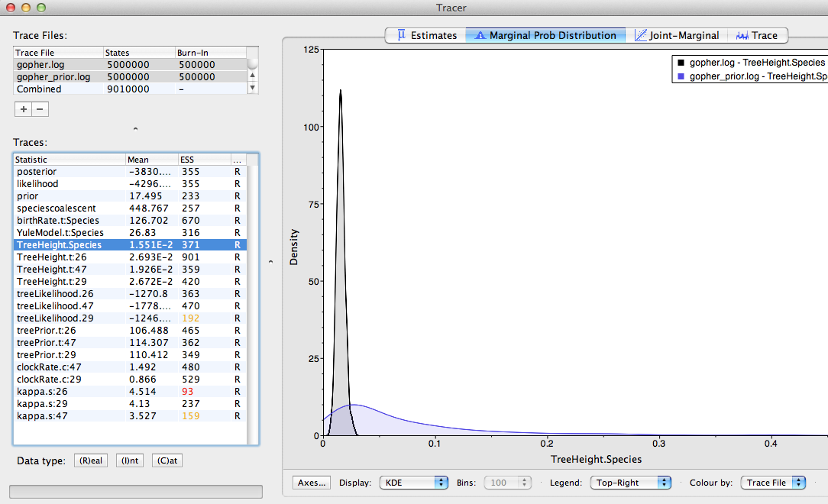828x504 pixels.
Task: Select Marginal Prob Distribution tab
Action: click(x=545, y=35)
